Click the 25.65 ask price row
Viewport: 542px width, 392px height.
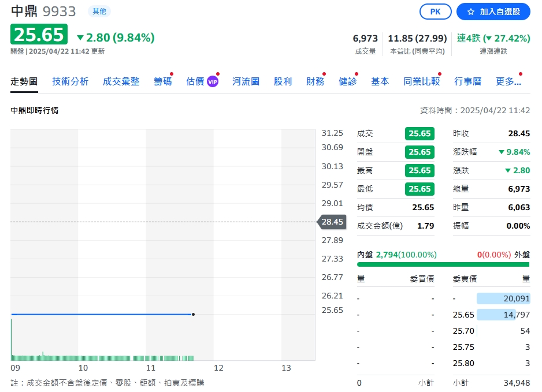tap(463, 315)
